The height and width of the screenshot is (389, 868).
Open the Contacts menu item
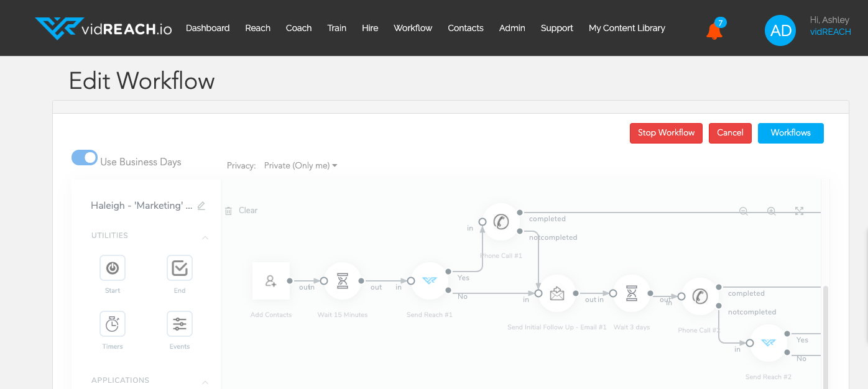tap(465, 28)
